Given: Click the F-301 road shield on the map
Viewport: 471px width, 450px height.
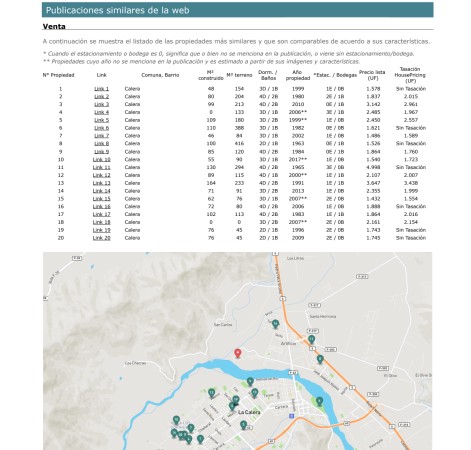Looking at the screenshot, I should pyautogui.click(x=330, y=349).
